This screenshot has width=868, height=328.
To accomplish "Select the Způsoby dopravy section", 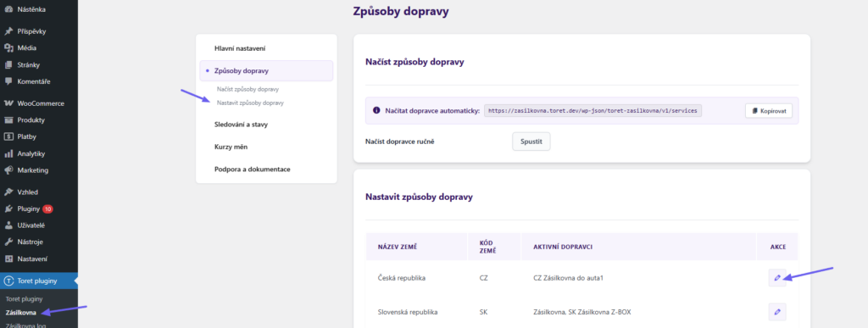I will click(x=265, y=71).
